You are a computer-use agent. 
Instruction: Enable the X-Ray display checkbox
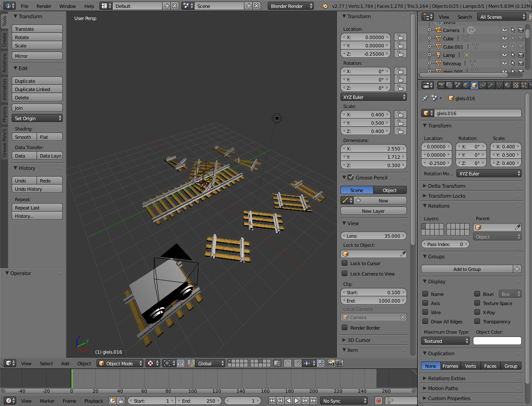477,312
